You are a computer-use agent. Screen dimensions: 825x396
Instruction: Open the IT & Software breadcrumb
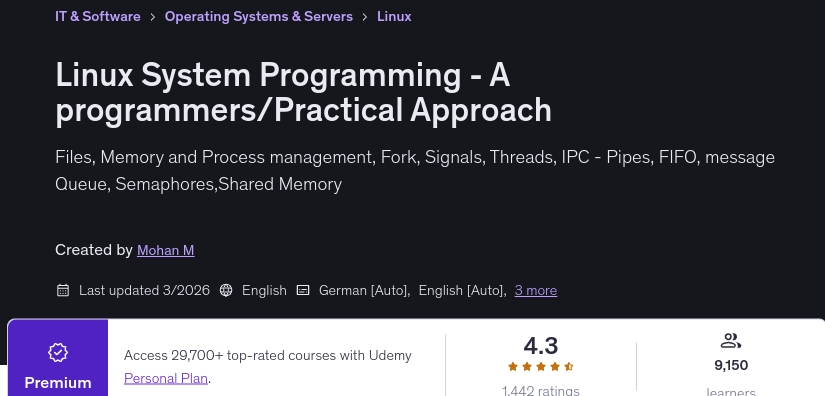(98, 16)
